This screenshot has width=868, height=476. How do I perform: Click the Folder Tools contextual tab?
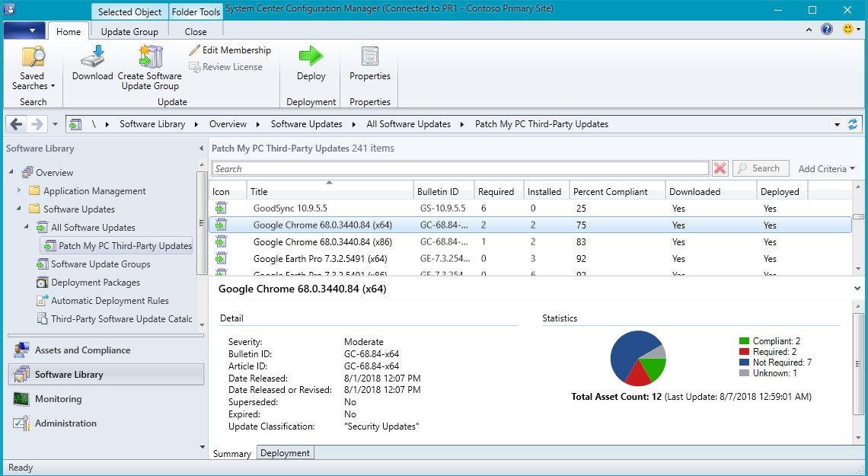tap(196, 11)
